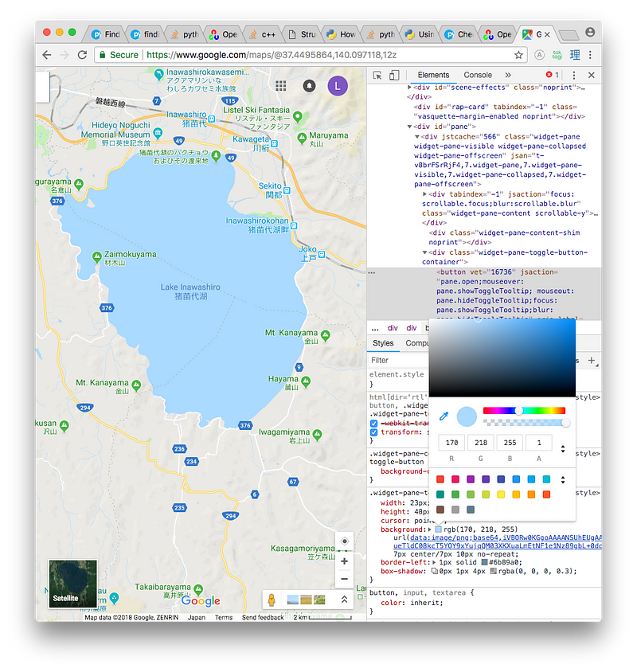Screen dimensions: 637x672
Task: Open the Terms link on the map
Action: [x=224, y=618]
